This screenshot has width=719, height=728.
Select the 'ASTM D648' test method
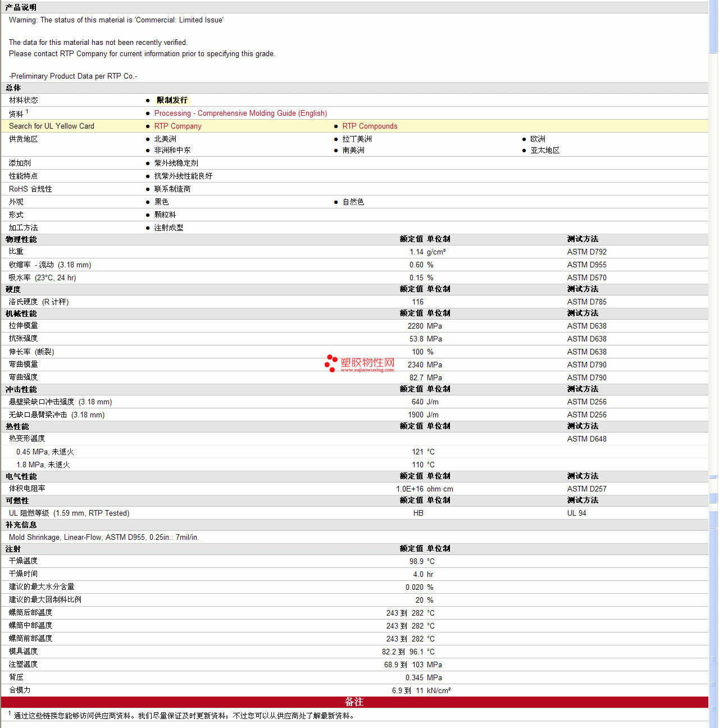point(587,439)
